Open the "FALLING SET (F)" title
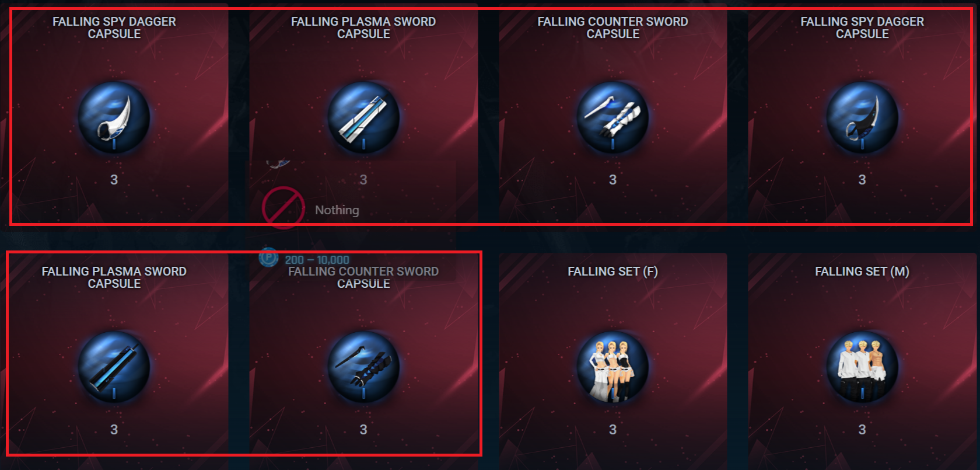Screen dimensions: 980x470 (612, 271)
